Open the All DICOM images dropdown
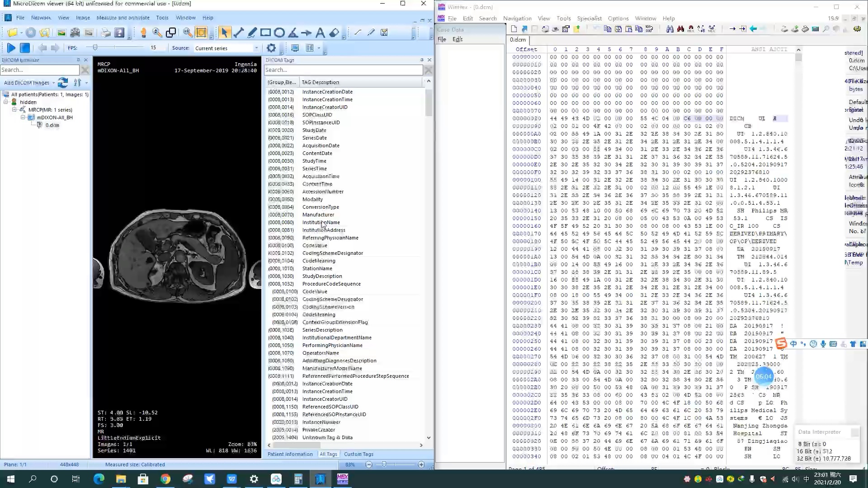 pyautogui.click(x=53, y=83)
